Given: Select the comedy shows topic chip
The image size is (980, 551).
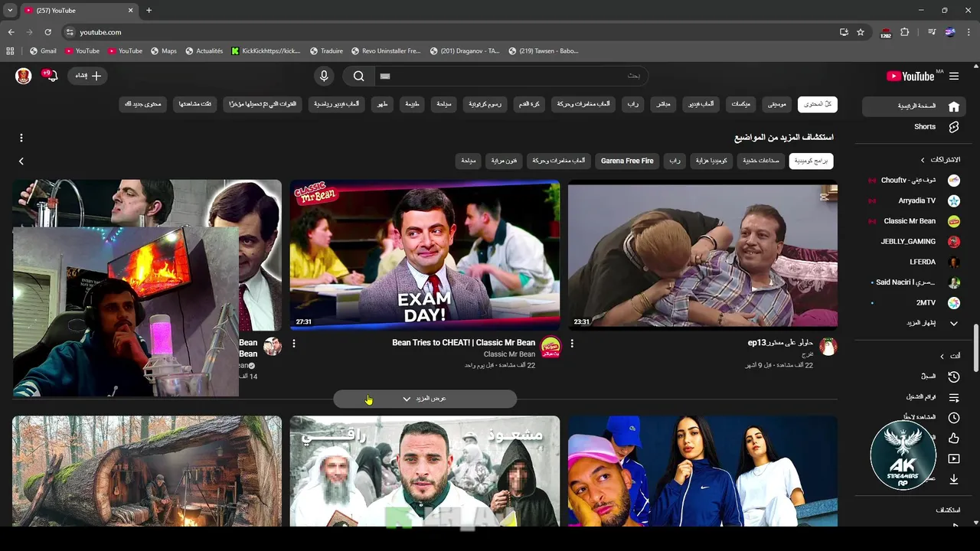Looking at the screenshot, I should (x=812, y=161).
